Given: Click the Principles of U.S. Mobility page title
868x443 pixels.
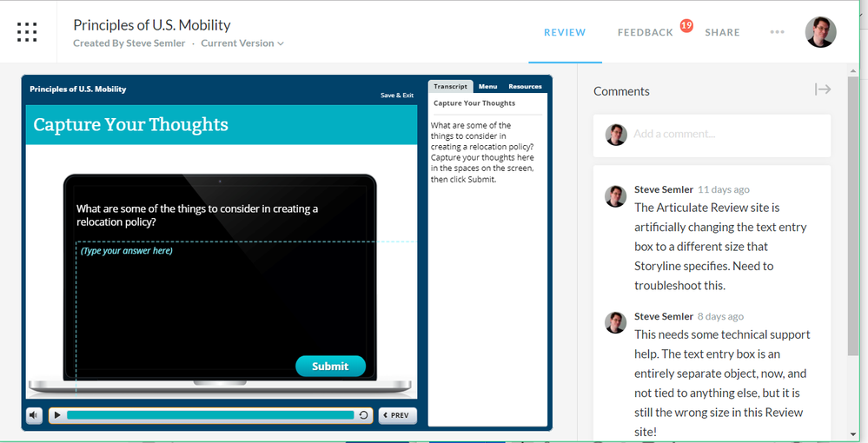Looking at the screenshot, I should pos(152,25).
